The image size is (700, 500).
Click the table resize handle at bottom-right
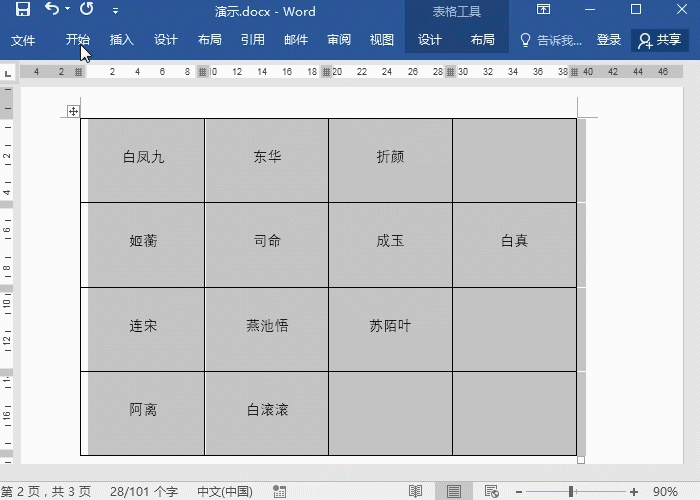tap(581, 460)
